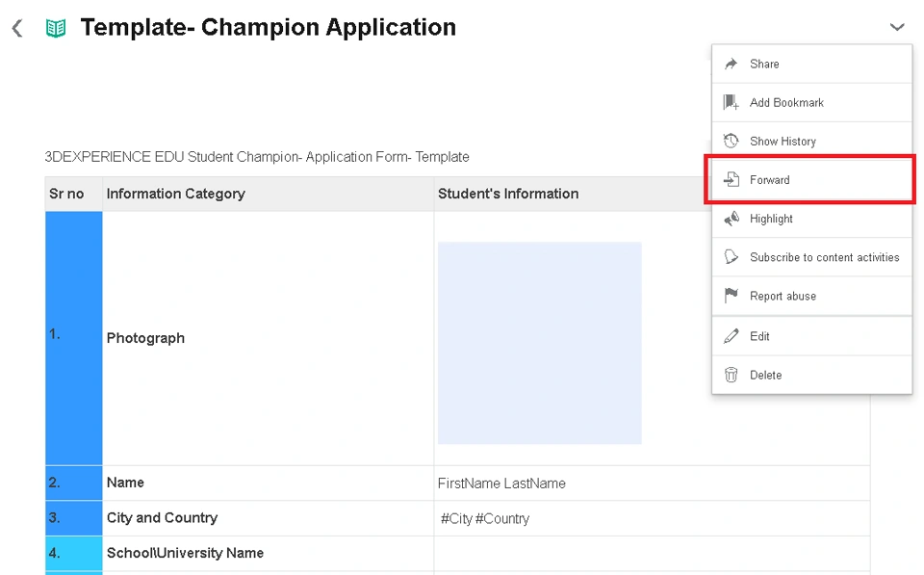The width and height of the screenshot is (924, 575).
Task: Click the Information Category column header
Action: (176, 194)
